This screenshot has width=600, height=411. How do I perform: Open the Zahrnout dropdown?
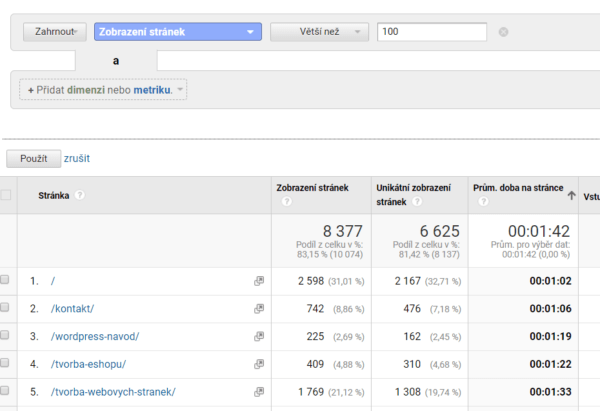[x=54, y=32]
